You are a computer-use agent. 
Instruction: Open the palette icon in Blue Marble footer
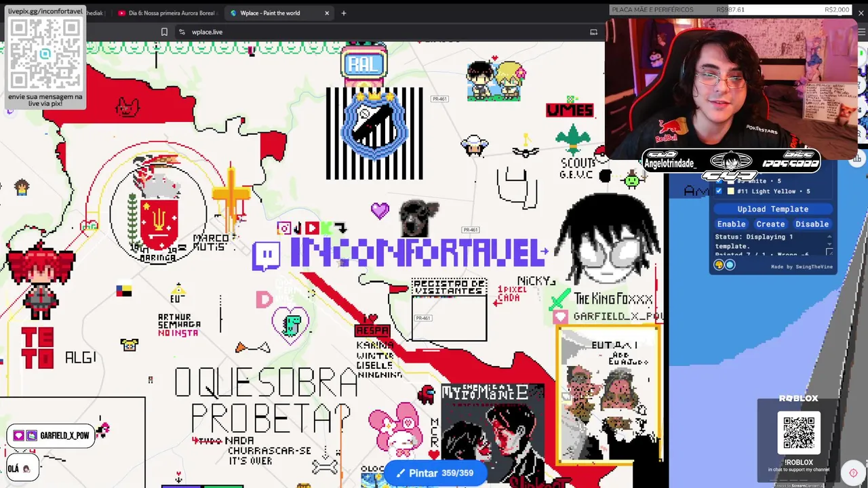pyautogui.click(x=719, y=265)
